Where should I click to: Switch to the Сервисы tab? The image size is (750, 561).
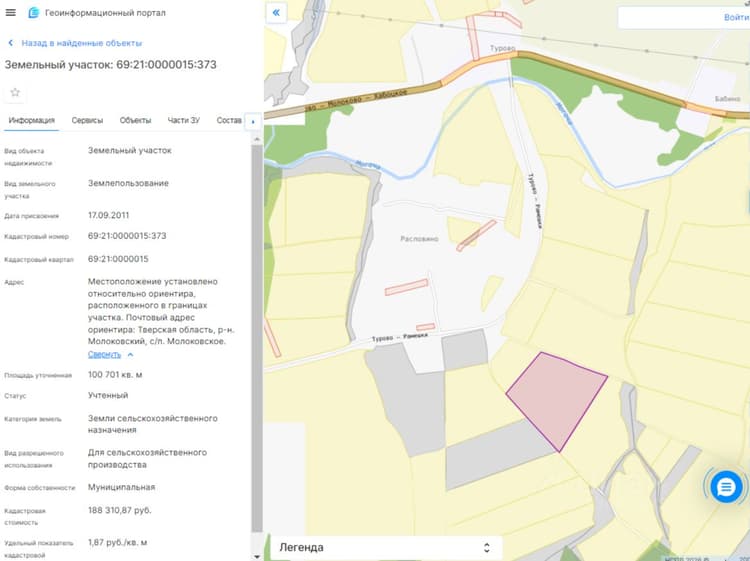[87, 120]
